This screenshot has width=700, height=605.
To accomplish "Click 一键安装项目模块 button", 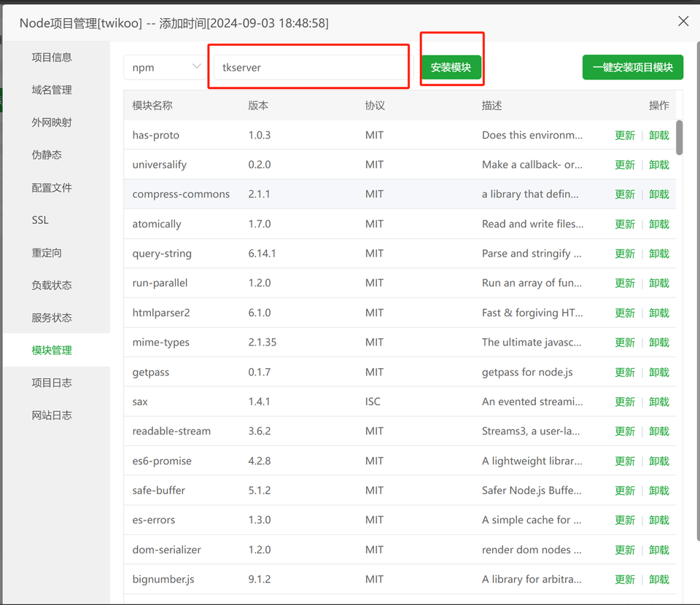I will tap(632, 67).
